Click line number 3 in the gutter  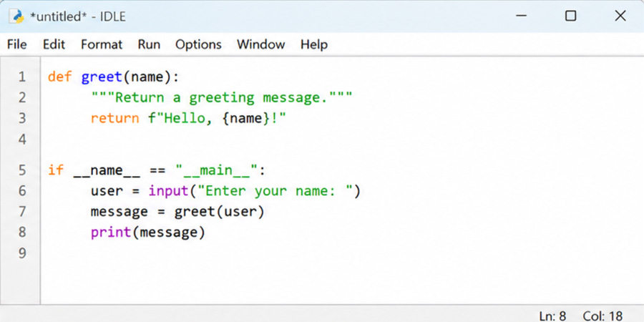click(21, 118)
